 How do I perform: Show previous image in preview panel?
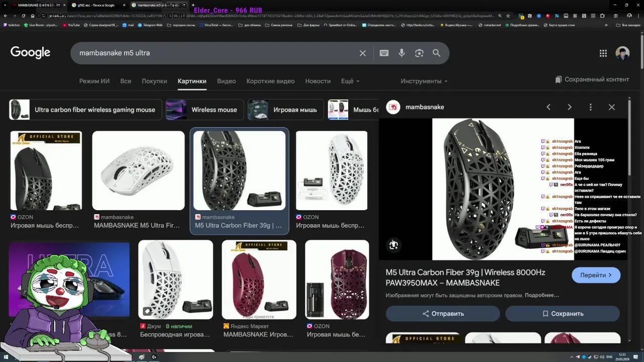pos(548,107)
